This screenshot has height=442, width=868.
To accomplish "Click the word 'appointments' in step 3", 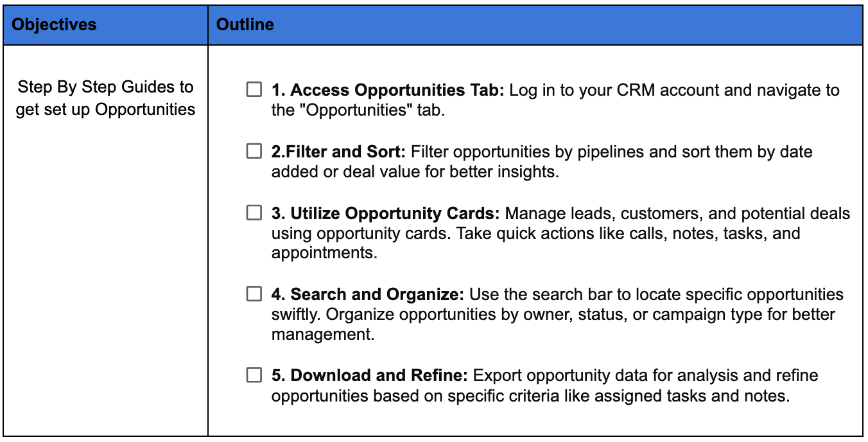I will pyautogui.click(x=324, y=253).
